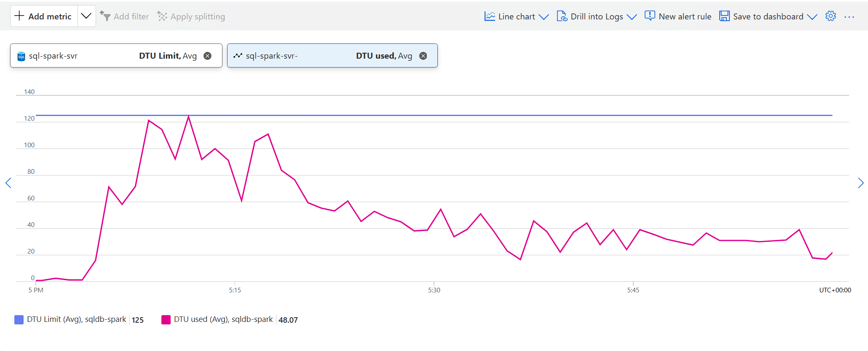The image size is (868, 351).
Task: Click Apply splitting
Action: [x=191, y=16]
